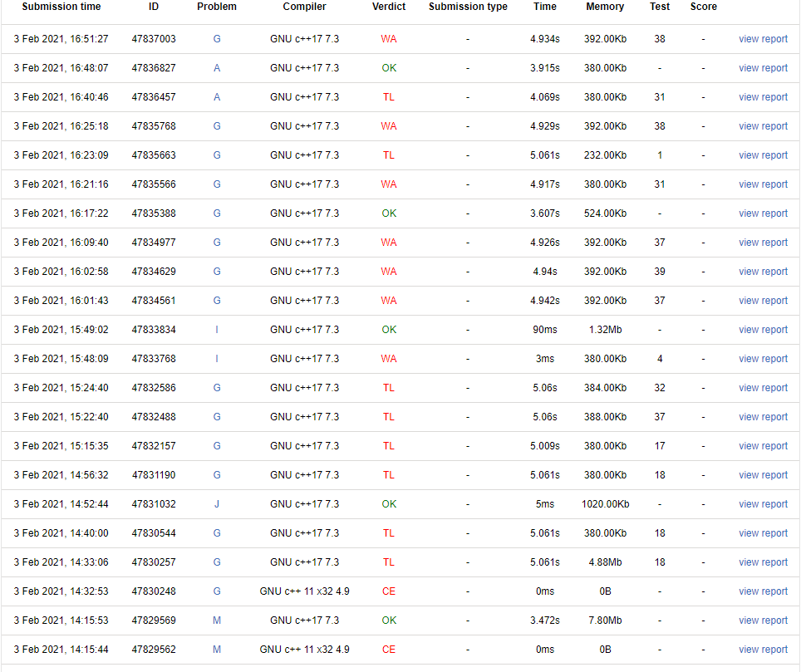Open view report for submission 47829562
This screenshot has width=801, height=672.
tap(763, 650)
